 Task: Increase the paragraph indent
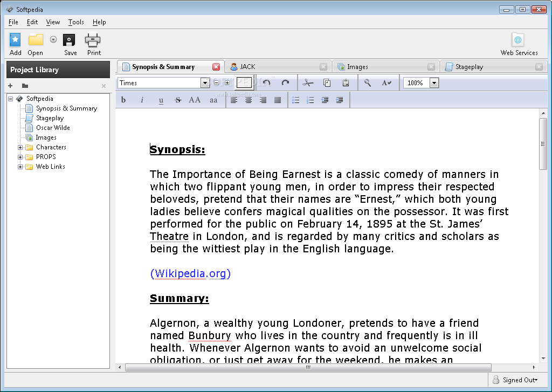pyautogui.click(x=340, y=100)
